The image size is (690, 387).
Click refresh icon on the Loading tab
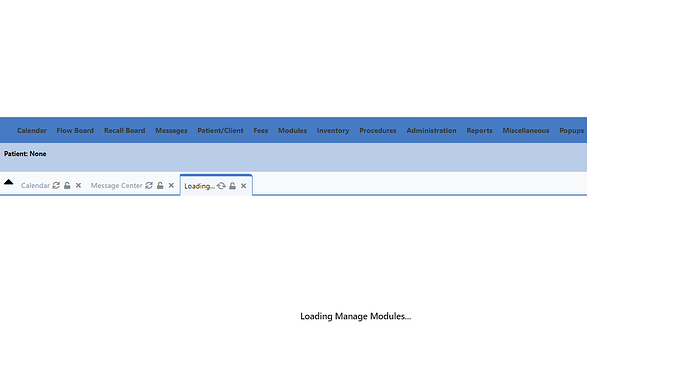click(221, 186)
